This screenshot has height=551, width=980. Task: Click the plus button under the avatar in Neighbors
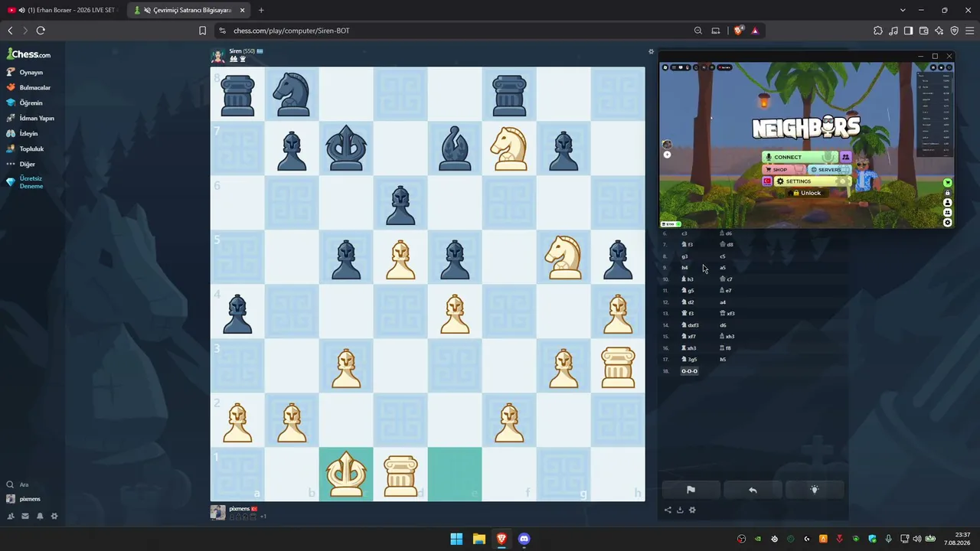(667, 155)
